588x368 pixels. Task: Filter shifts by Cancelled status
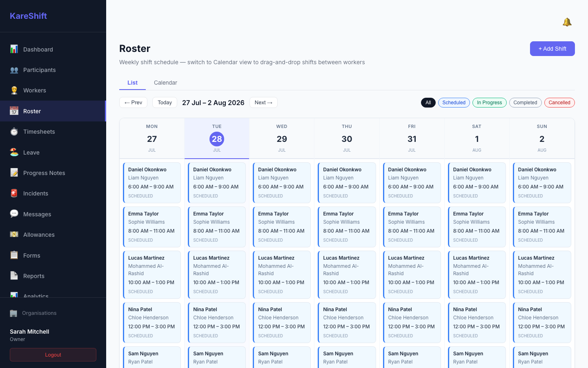click(x=559, y=103)
